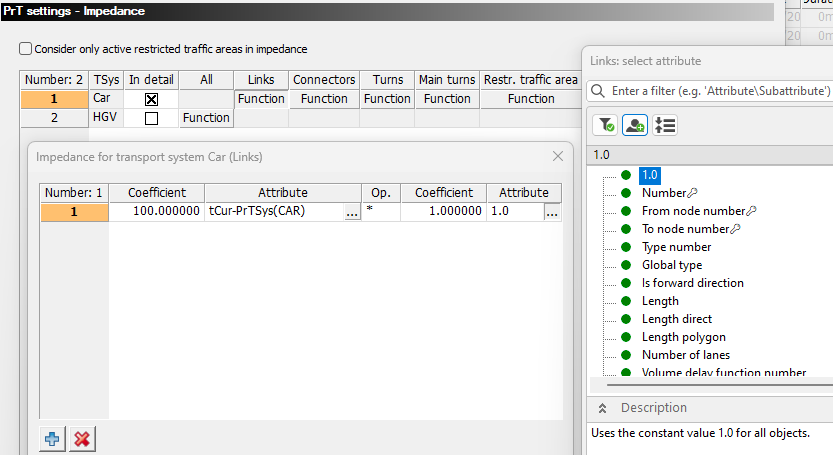833x455 pixels.
Task: Open attribute picker for tCur-PrTSys(CAR)
Action: (352, 212)
